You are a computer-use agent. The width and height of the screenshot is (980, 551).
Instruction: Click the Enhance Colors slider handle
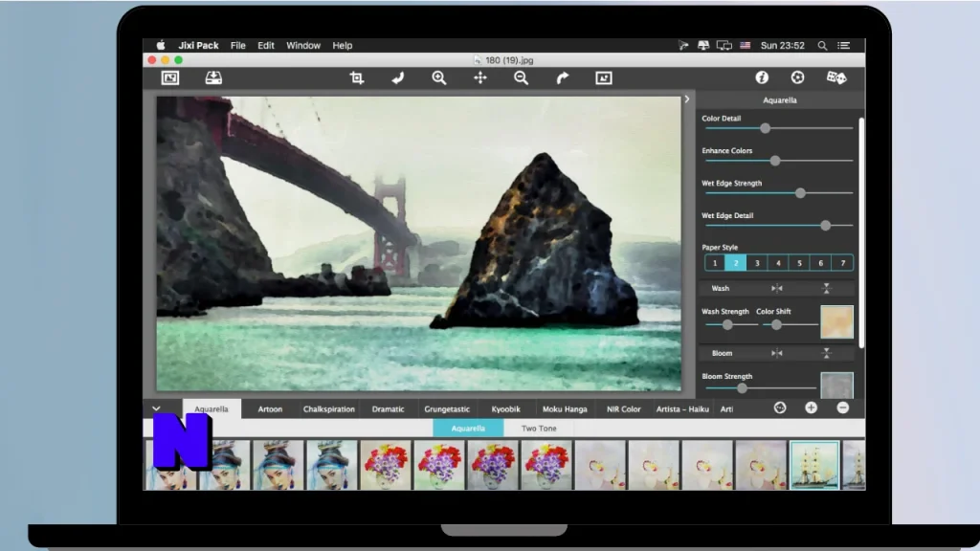[775, 161]
